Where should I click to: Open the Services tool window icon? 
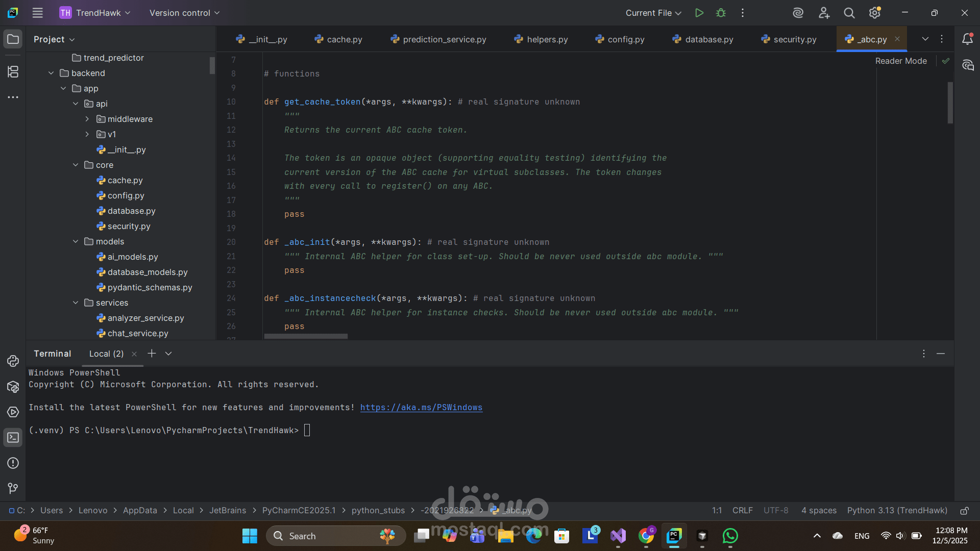click(13, 412)
